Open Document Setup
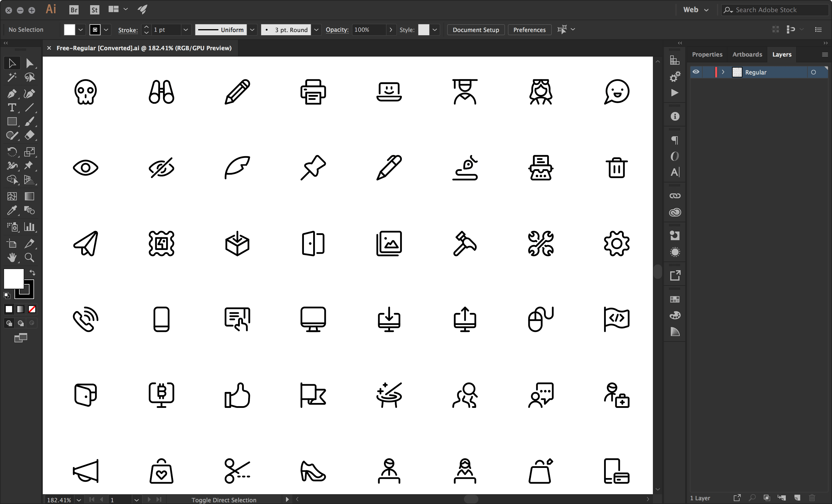832x504 pixels. 476,30
